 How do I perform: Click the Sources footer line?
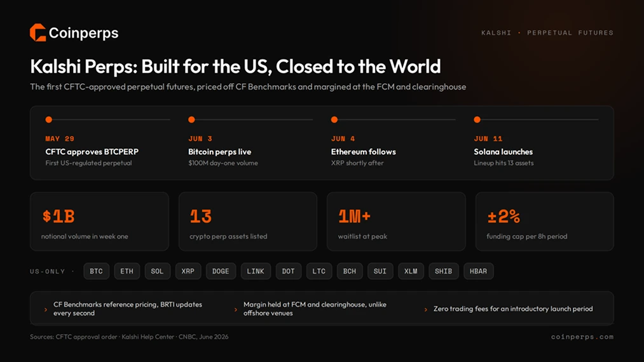tap(129, 337)
